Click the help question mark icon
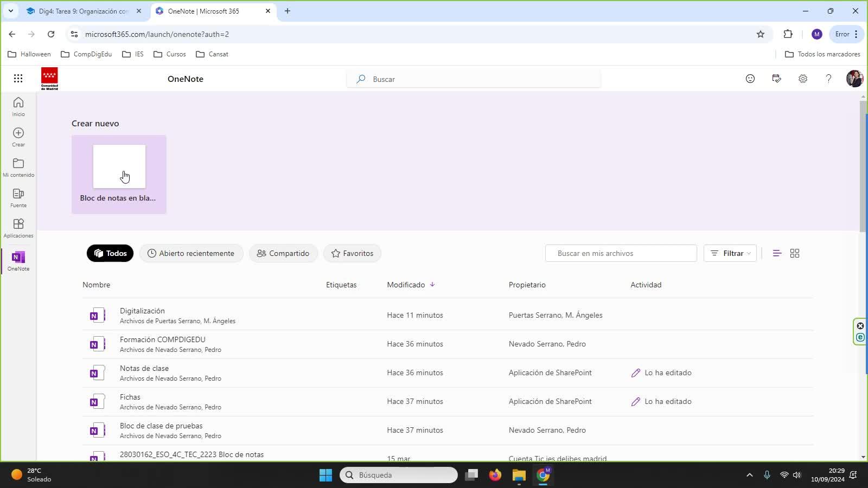868x488 pixels. [x=828, y=79]
